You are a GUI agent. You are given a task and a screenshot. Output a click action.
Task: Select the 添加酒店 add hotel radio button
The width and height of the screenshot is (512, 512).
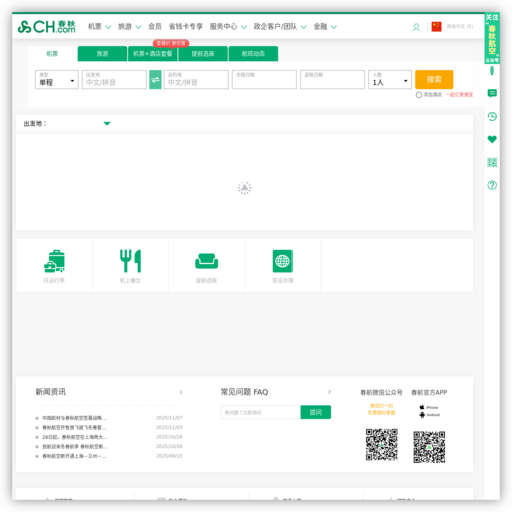pyautogui.click(x=419, y=95)
